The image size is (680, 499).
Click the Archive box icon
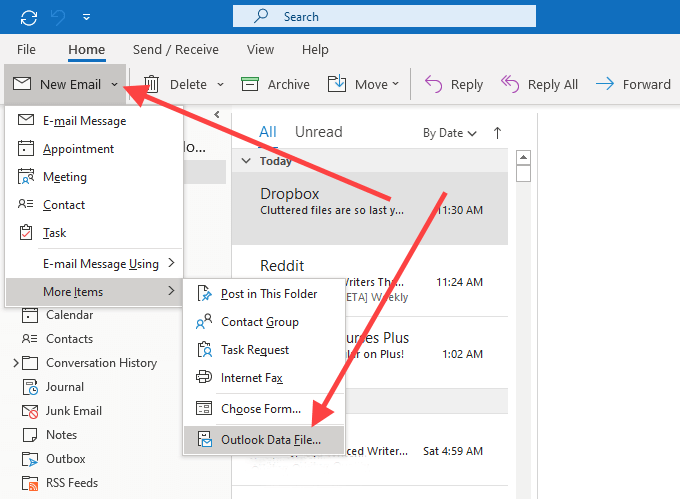pos(250,84)
